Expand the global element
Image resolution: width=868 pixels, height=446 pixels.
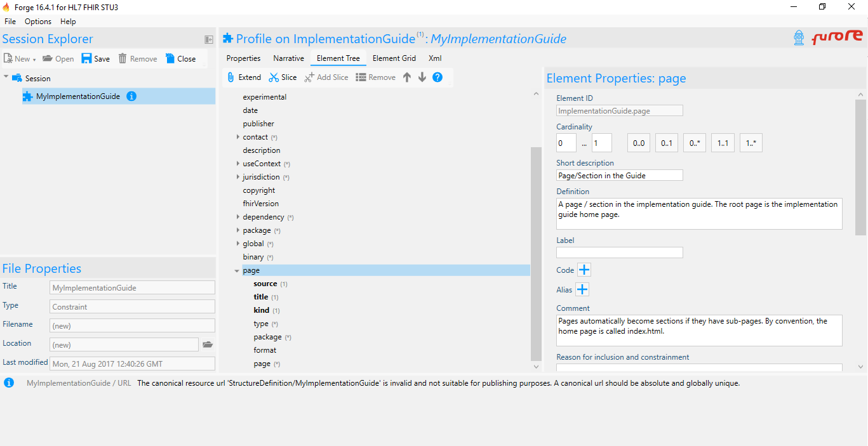(x=238, y=244)
